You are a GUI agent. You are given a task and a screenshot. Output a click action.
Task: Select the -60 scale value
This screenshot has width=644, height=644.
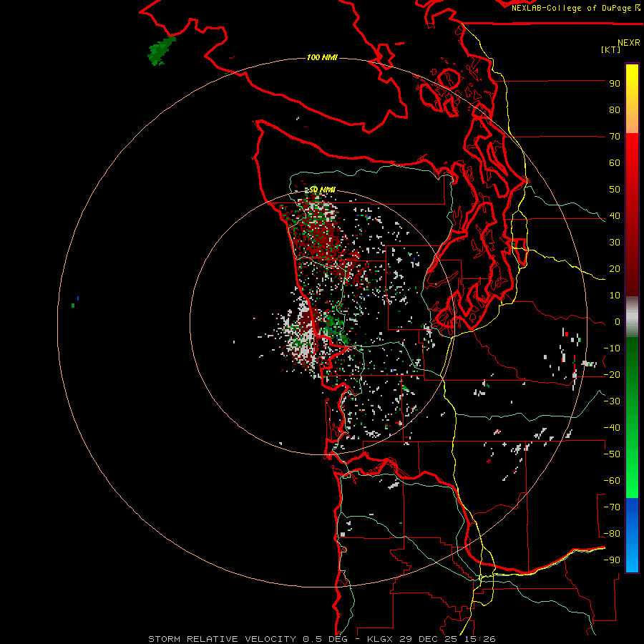pyautogui.click(x=612, y=481)
